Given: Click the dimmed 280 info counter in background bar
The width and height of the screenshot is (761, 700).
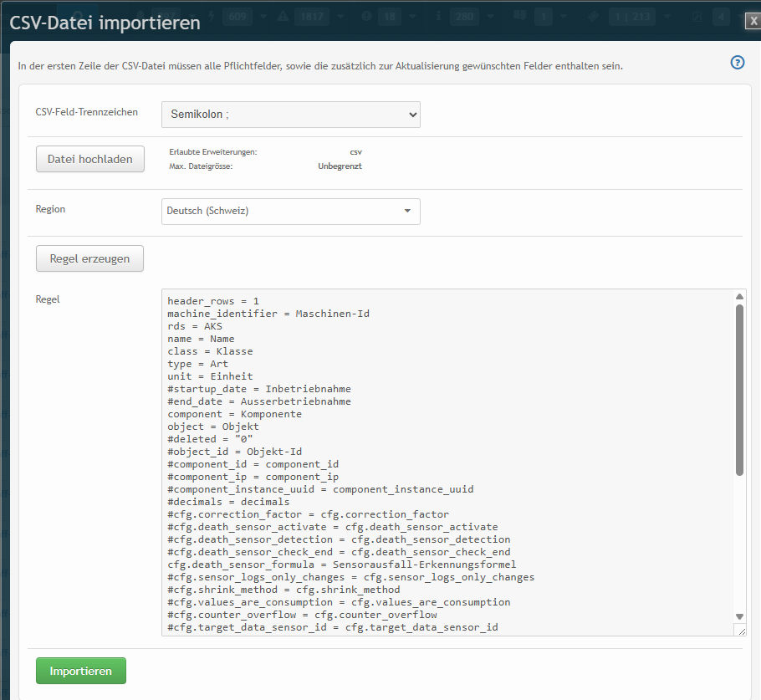Looking at the screenshot, I should tap(464, 17).
